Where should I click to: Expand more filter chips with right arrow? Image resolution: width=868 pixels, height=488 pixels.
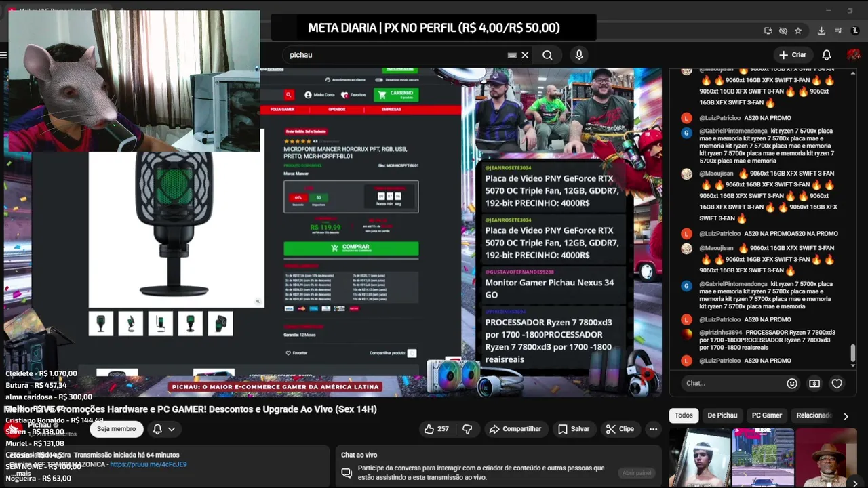click(846, 416)
